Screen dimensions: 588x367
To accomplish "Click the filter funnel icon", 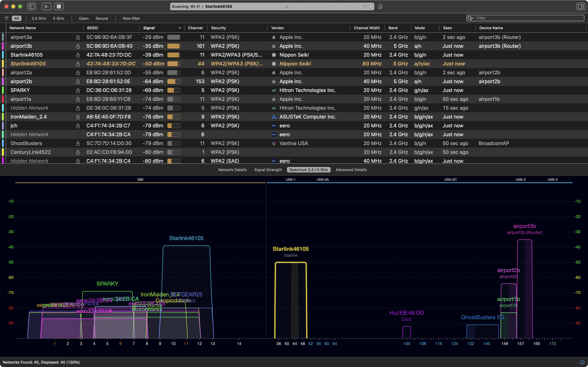I will coord(7,18).
